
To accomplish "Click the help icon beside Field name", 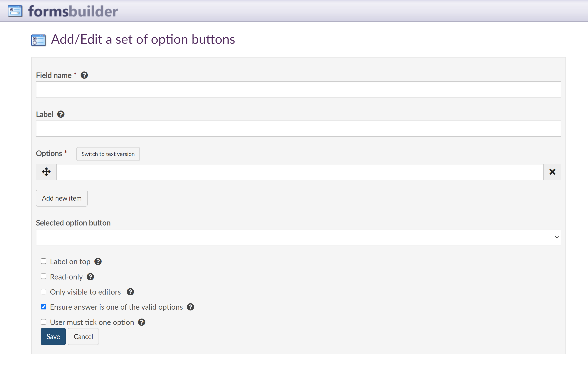I will (x=84, y=75).
